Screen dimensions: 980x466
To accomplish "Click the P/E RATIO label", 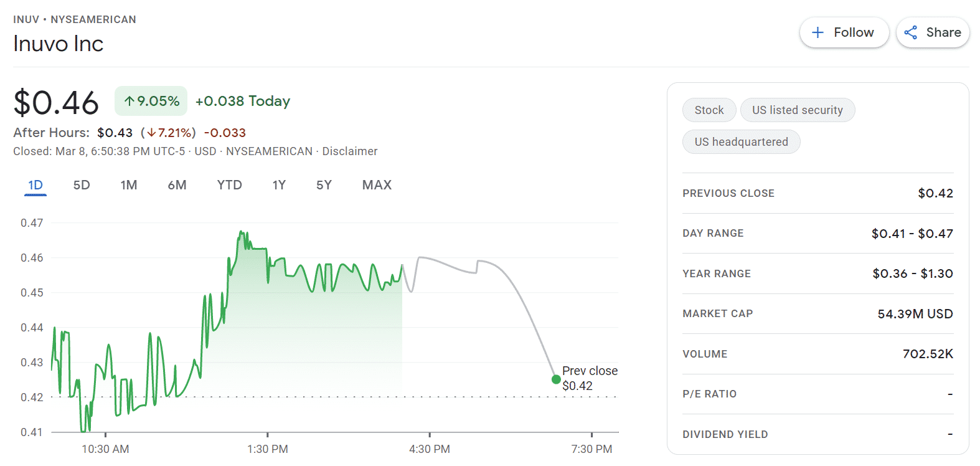I will [x=710, y=394].
